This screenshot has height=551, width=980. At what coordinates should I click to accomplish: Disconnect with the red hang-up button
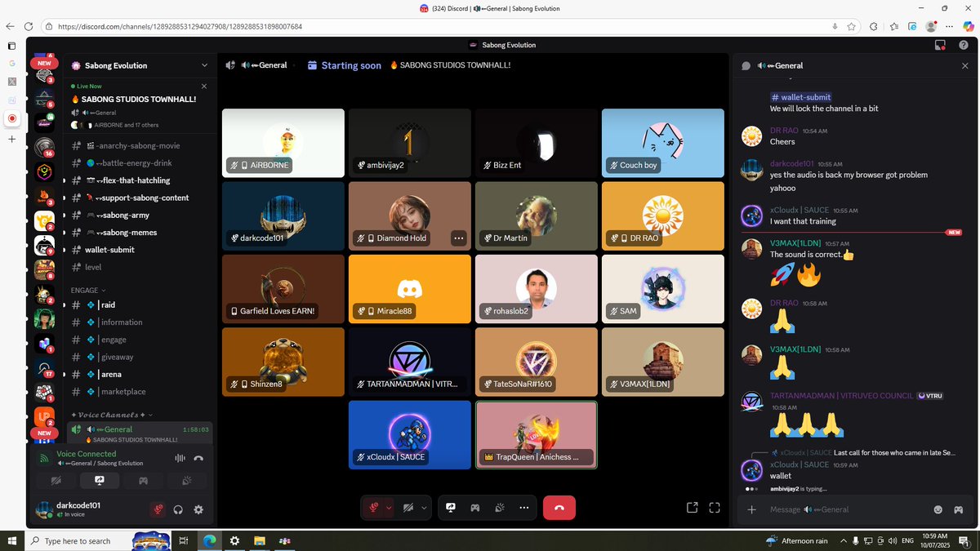click(x=559, y=507)
